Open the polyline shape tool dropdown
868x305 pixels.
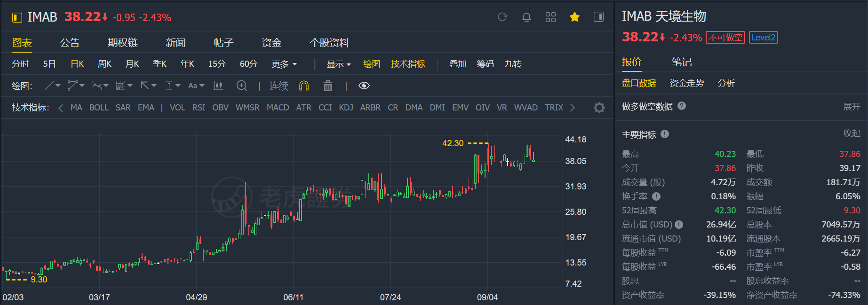click(76, 86)
